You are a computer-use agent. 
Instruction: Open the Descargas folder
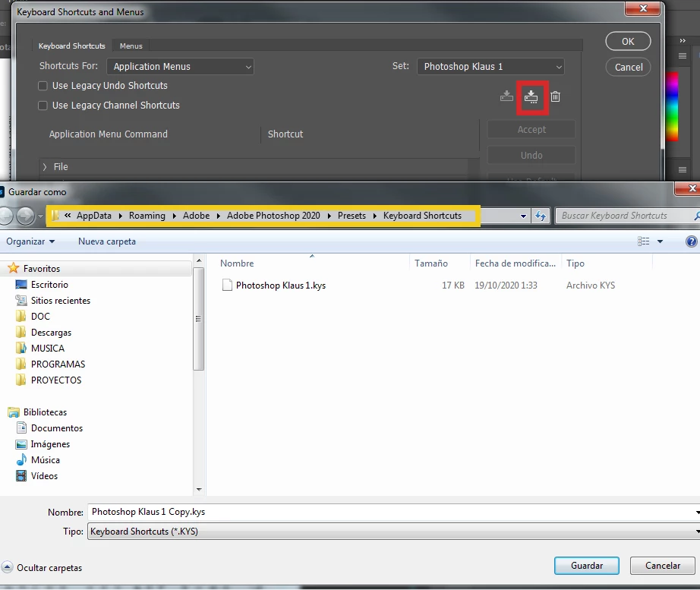[51, 333]
